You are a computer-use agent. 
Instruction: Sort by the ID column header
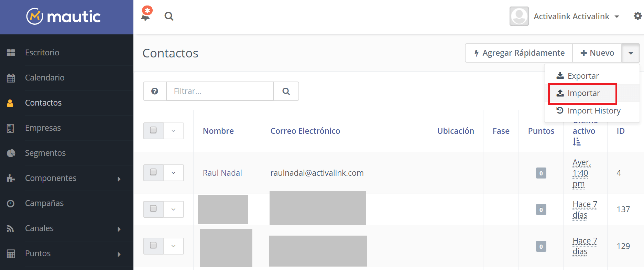tap(621, 131)
